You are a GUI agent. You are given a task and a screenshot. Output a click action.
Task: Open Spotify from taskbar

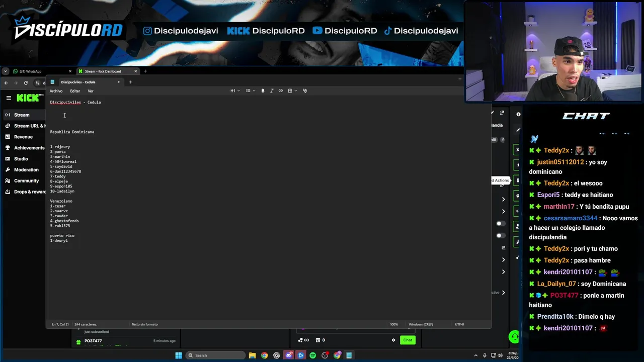pyautogui.click(x=312, y=355)
